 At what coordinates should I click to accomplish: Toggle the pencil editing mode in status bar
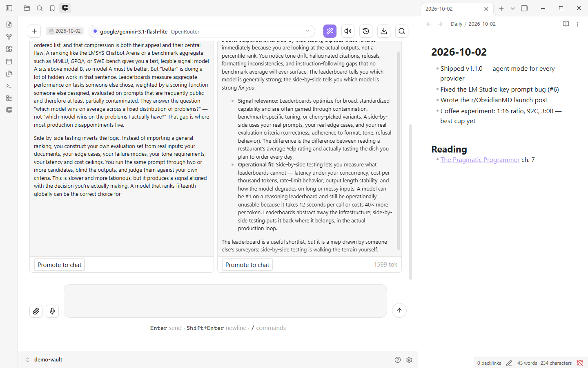pyautogui.click(x=509, y=363)
